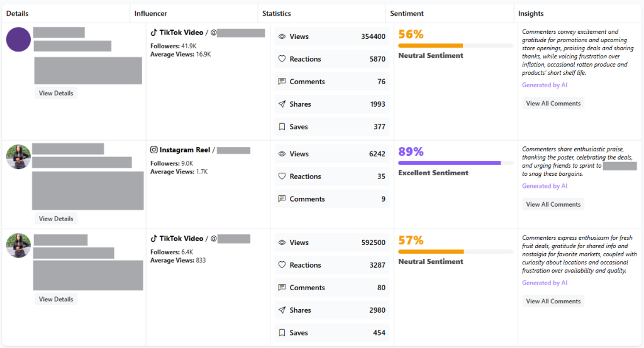Click the Comments icon in the first row
The width and height of the screenshot is (644, 348).
282,82
